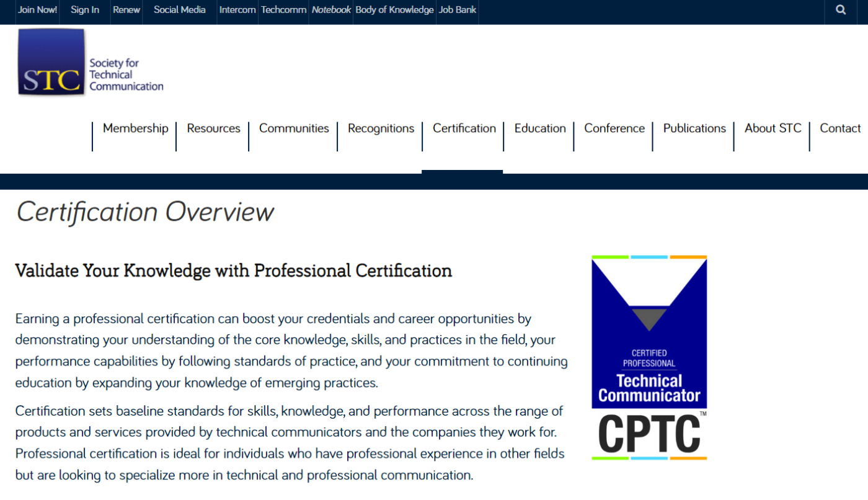
Task: Click the STC logo
Action: (x=51, y=62)
